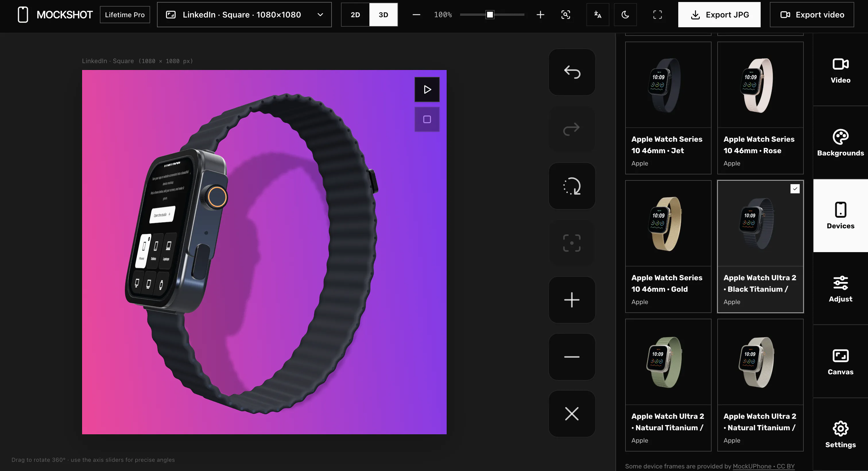The width and height of the screenshot is (868, 471).
Task: Click the zoom-to-fit magnifier icon
Action: (x=566, y=14)
